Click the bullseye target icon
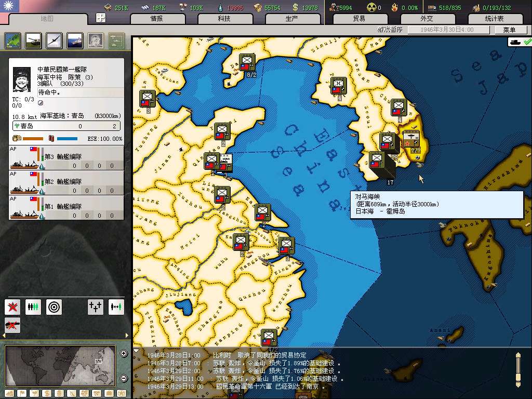Viewport: 532px width, 399px height. pos(54,307)
